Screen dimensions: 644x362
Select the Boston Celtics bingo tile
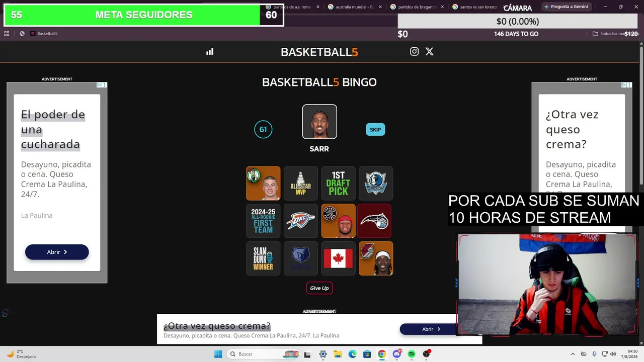click(263, 184)
